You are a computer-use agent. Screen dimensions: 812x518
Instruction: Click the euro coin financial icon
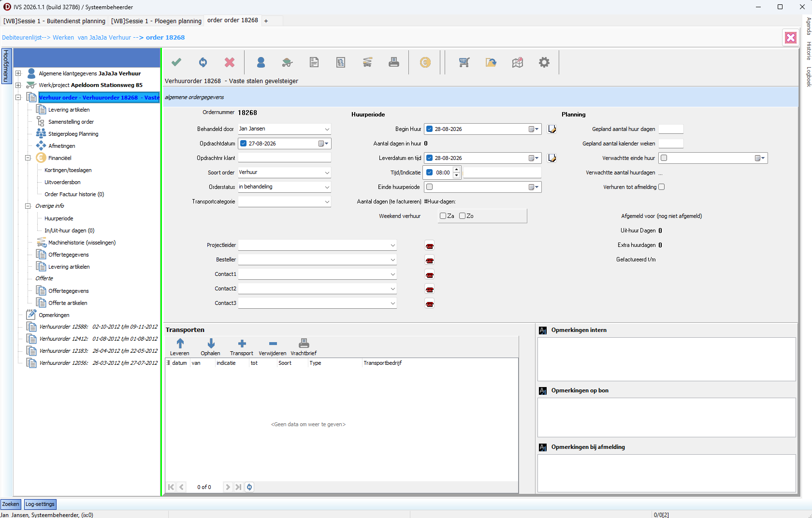pos(425,62)
